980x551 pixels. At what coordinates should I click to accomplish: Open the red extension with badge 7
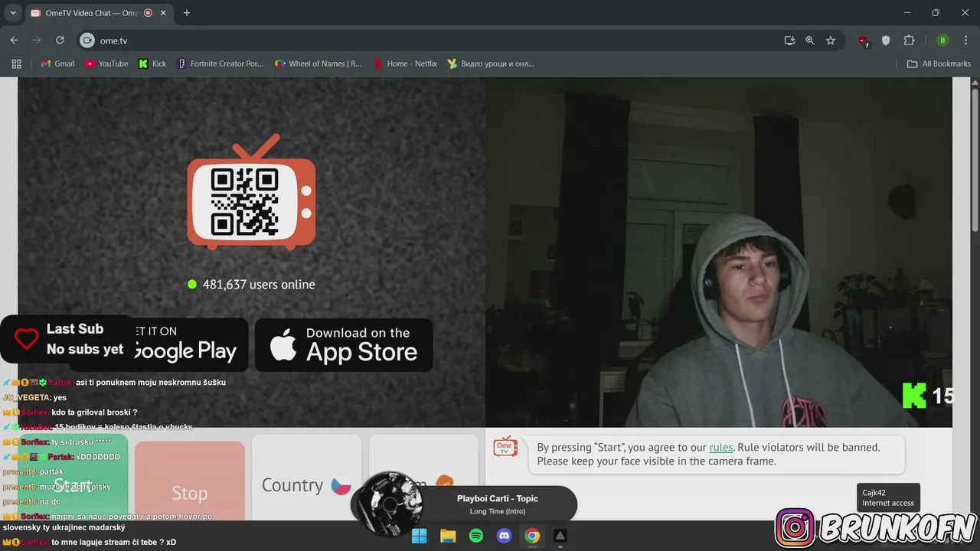point(864,41)
